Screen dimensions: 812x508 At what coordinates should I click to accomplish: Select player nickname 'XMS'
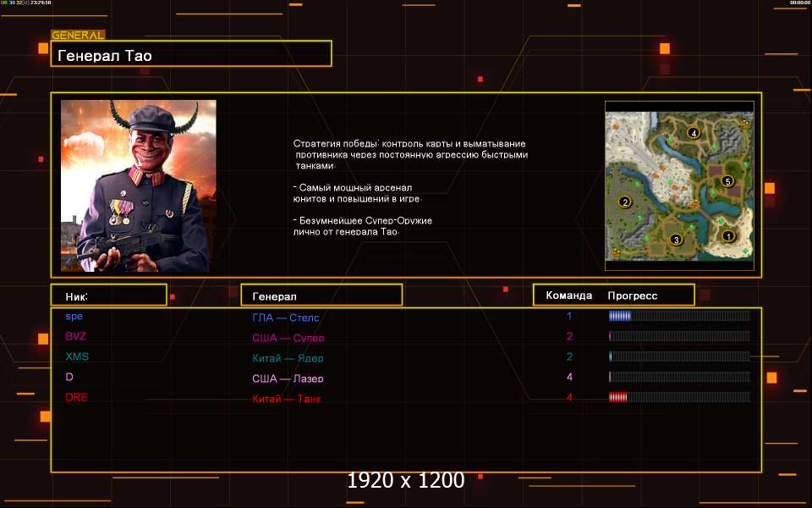point(77,356)
